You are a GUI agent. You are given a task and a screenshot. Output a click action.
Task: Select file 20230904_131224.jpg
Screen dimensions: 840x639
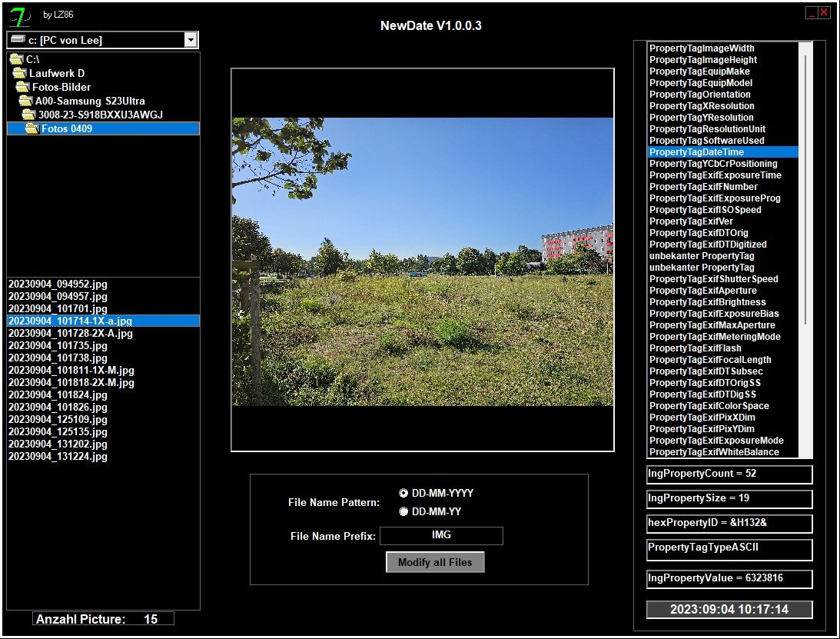click(58, 456)
